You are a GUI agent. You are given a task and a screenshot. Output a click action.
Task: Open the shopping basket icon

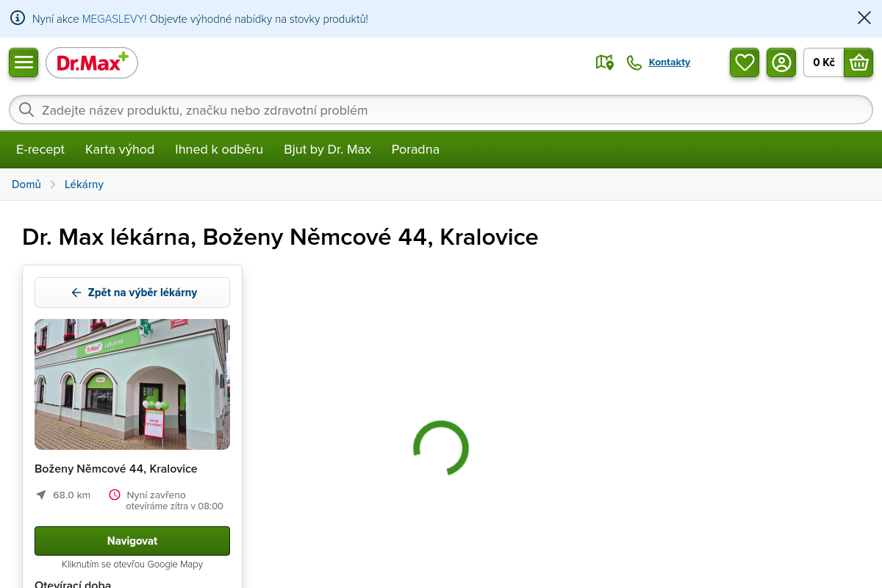[858, 62]
